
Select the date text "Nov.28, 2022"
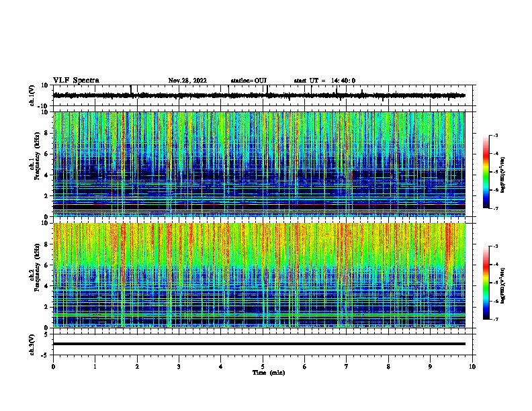point(187,81)
